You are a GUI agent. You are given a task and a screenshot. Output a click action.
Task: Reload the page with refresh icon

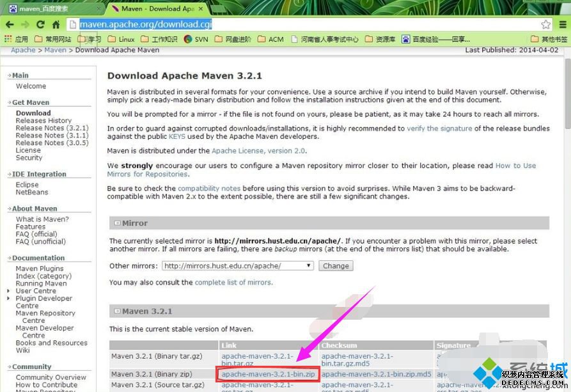pyautogui.click(x=40, y=24)
